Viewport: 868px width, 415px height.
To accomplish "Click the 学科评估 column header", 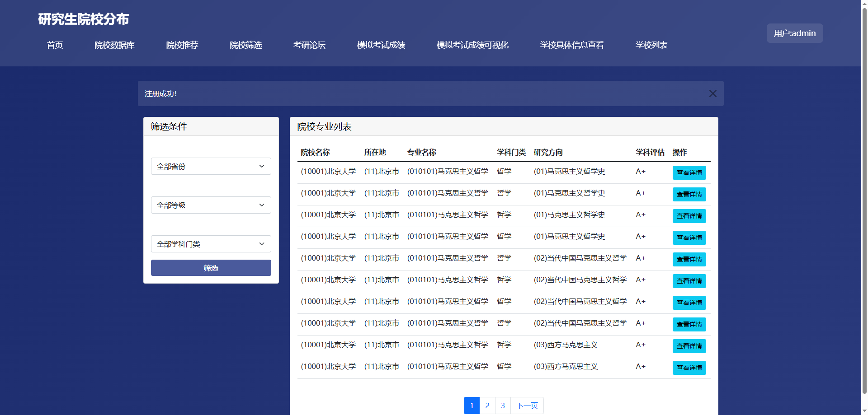I will 650,152.
